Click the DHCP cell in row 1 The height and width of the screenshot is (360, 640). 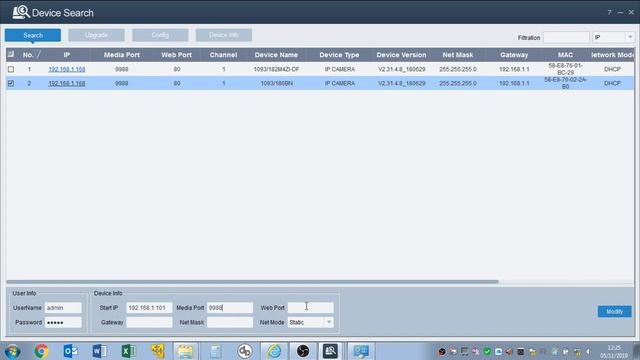612,69
